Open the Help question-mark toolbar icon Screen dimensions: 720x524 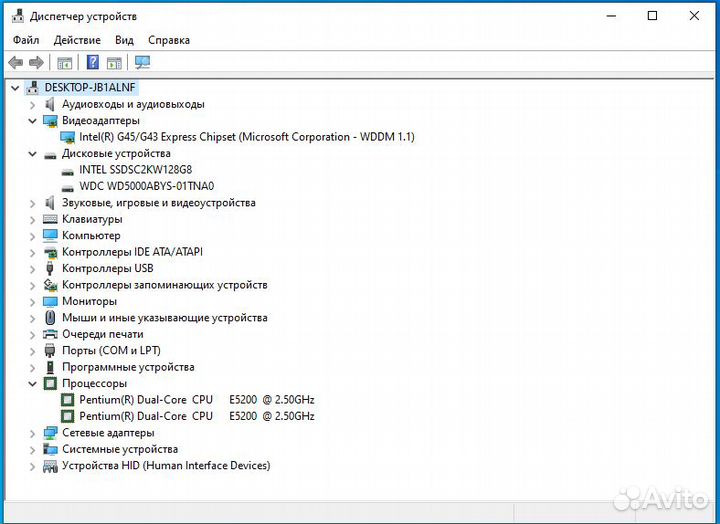pyautogui.click(x=93, y=62)
